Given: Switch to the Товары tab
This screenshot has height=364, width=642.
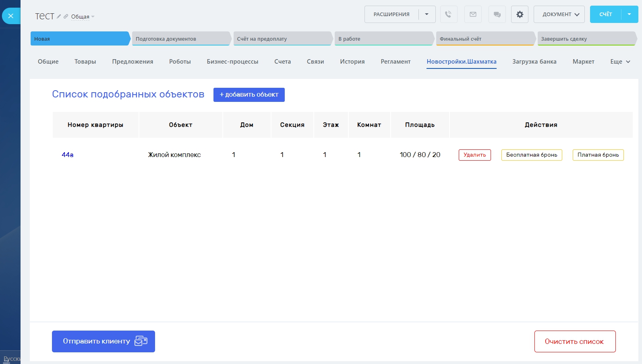Looking at the screenshot, I should (85, 62).
